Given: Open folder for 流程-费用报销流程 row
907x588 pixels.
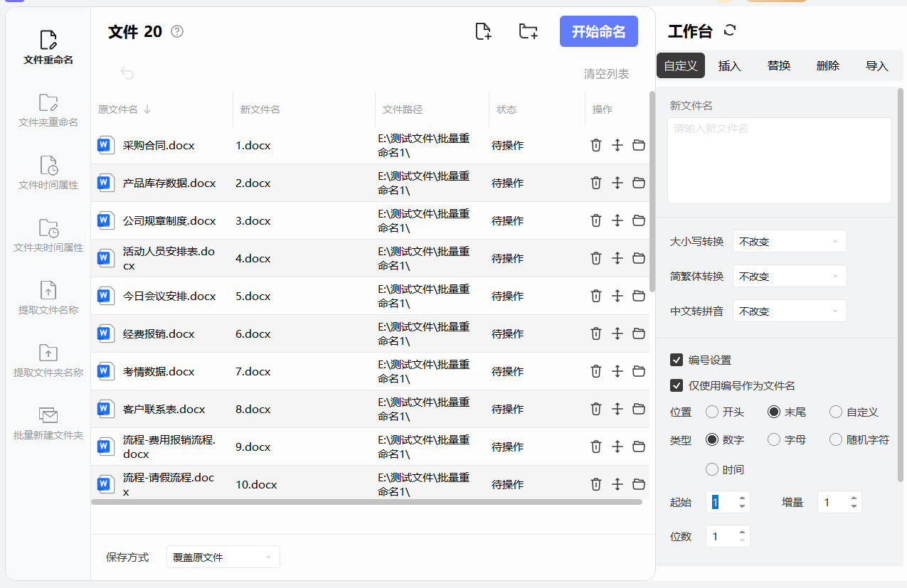Looking at the screenshot, I should coord(639,447).
